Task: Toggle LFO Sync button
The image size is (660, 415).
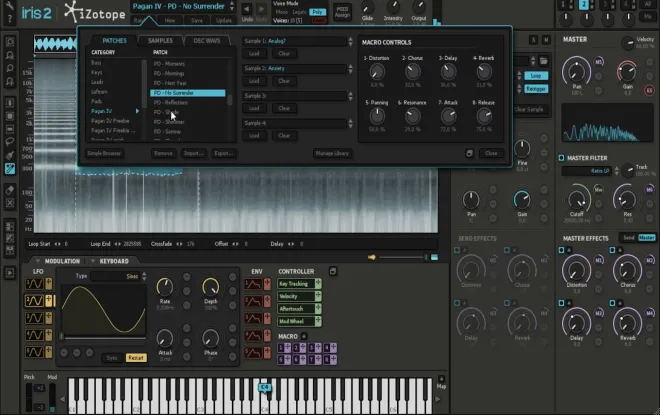Action: [112, 358]
